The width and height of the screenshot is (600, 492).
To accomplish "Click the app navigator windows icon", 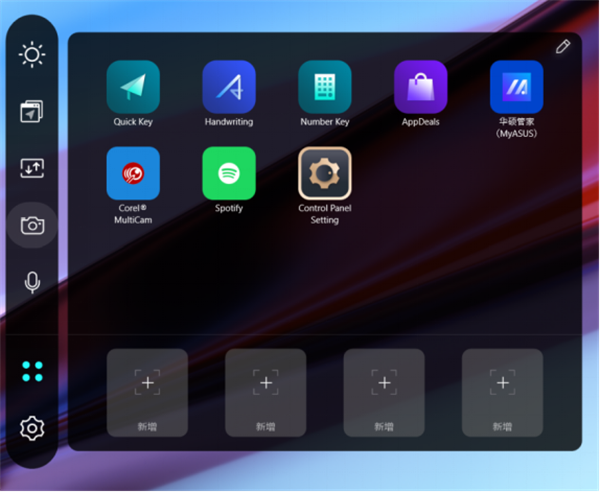I will (32, 112).
